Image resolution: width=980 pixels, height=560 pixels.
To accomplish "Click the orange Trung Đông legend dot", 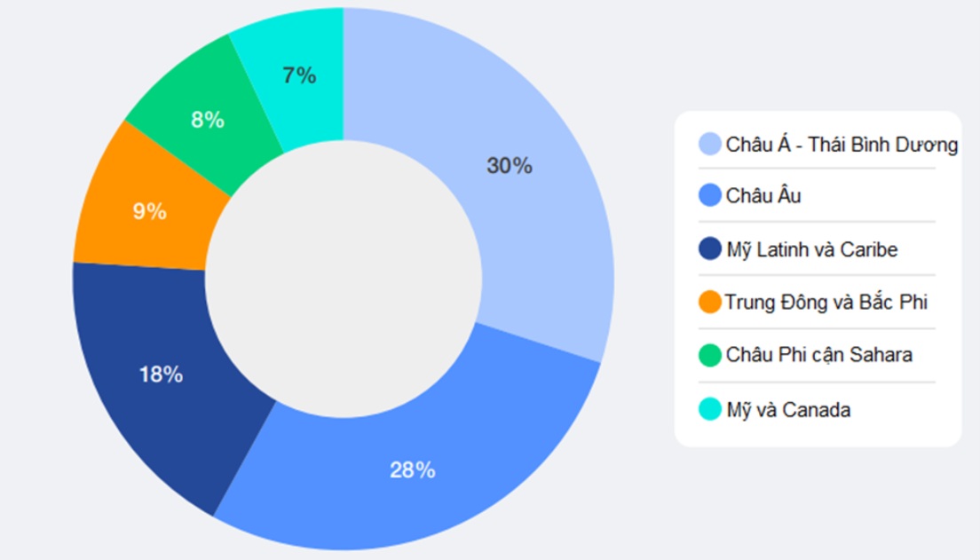I will [710, 302].
